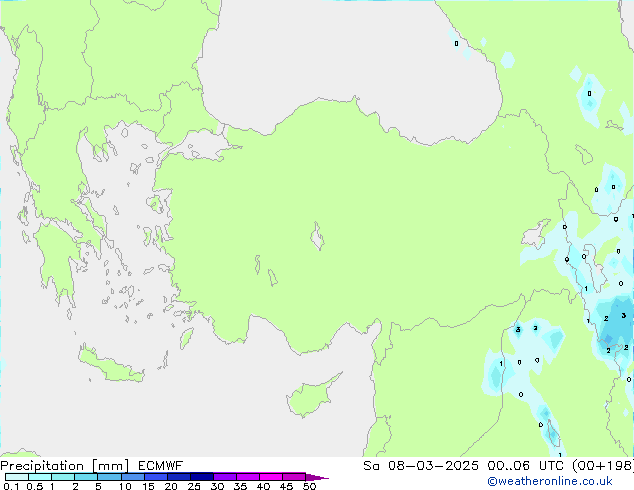The image size is (634, 490).
Task: Click the '0.5' legend scale label
Action: click(x=34, y=486)
